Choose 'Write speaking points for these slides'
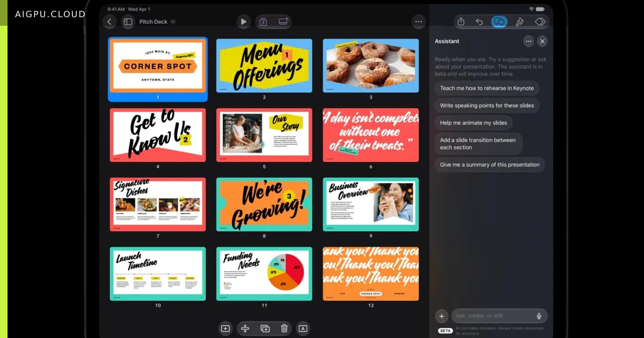Viewport: 644px width, 338px height. [487, 106]
